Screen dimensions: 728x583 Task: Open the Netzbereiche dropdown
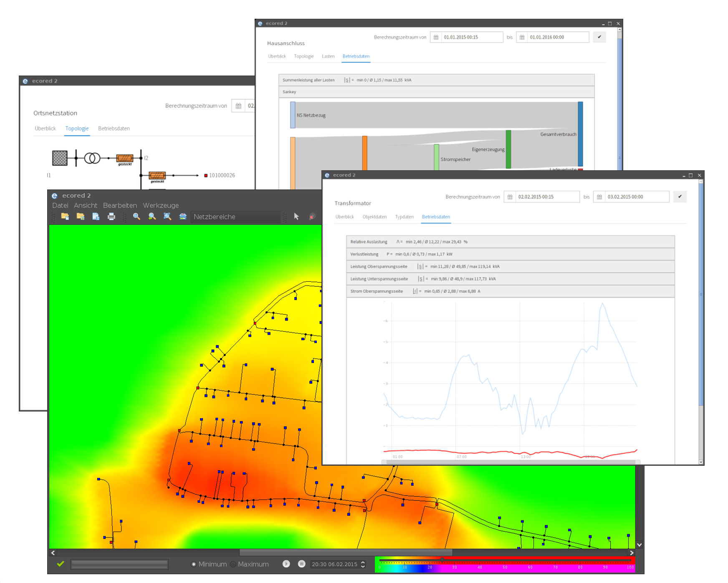coord(235,217)
